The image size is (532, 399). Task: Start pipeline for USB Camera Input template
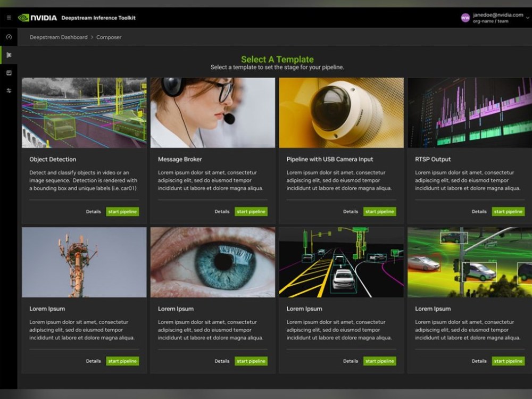point(380,212)
